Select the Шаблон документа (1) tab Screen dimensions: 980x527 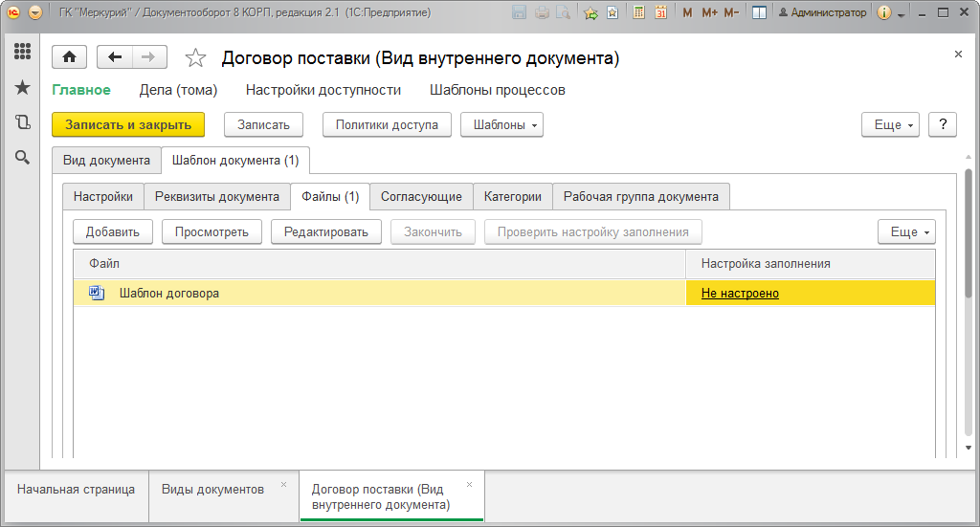235,161
